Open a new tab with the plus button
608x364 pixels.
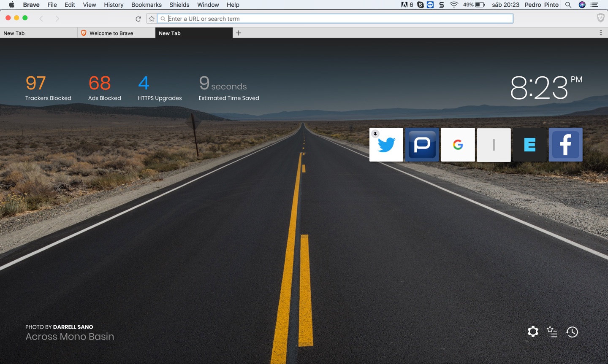click(x=239, y=32)
